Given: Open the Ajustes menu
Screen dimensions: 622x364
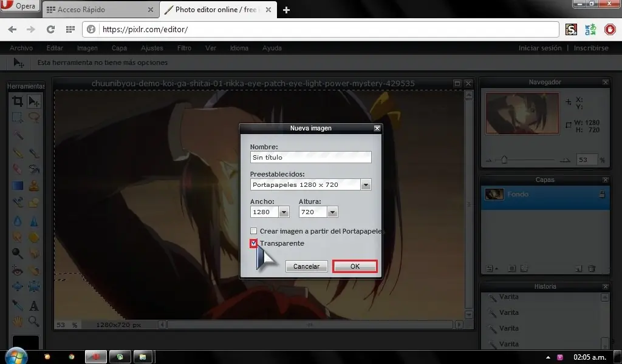Looking at the screenshot, I should point(152,48).
